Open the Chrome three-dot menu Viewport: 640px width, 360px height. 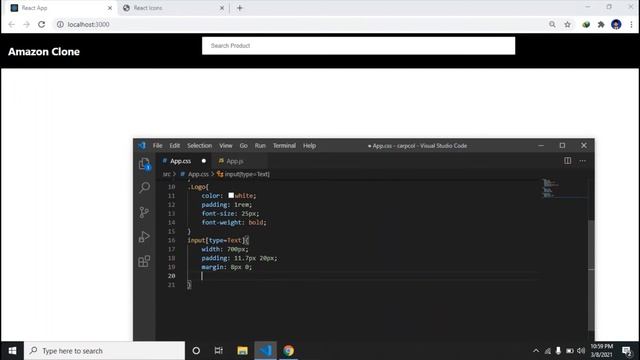pyautogui.click(x=631, y=24)
